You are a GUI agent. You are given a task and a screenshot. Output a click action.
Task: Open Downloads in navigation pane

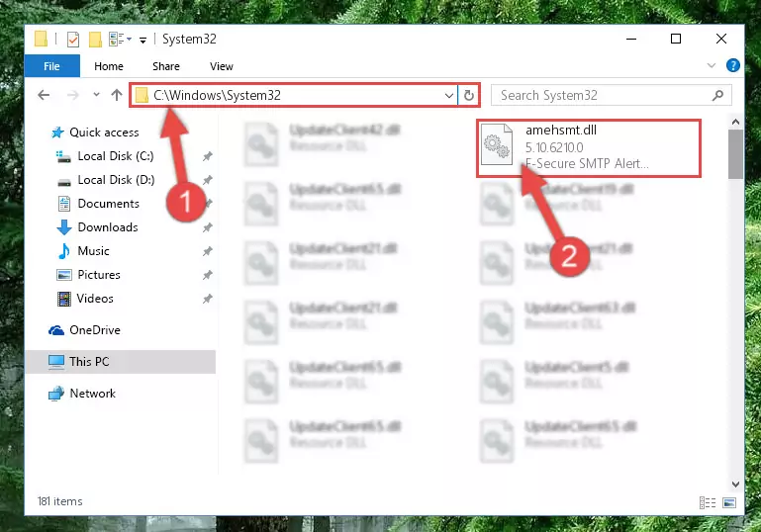pyautogui.click(x=108, y=227)
